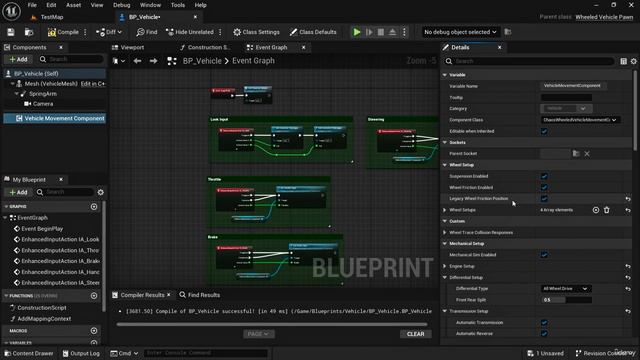Open the Edit menu
640x360 pixels.
tap(51, 5)
